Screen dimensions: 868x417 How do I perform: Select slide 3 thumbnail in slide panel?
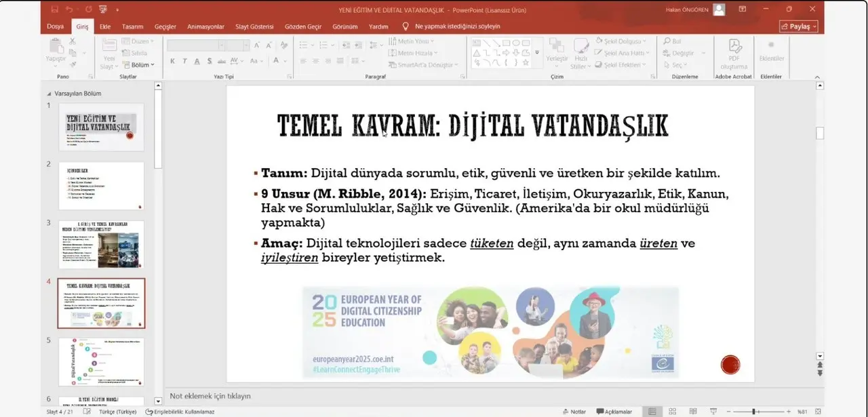click(101, 244)
